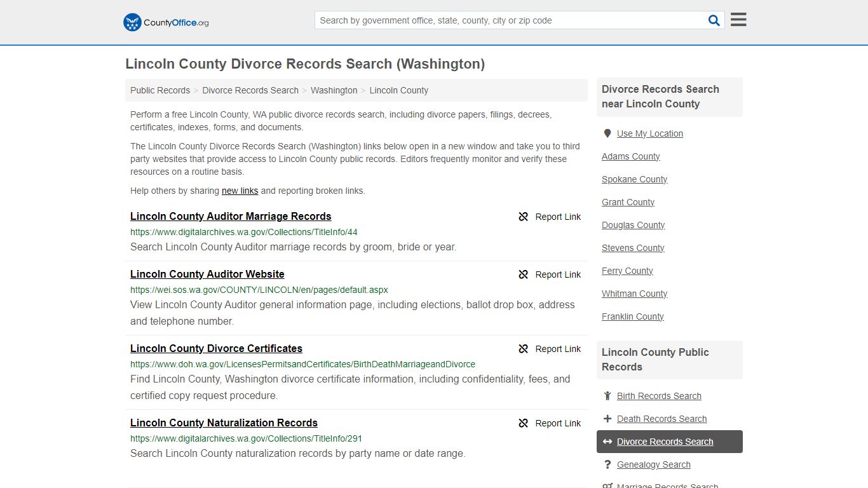This screenshot has height=488, width=868.
Task: Open Franklin County divorce records
Action: 633,316
